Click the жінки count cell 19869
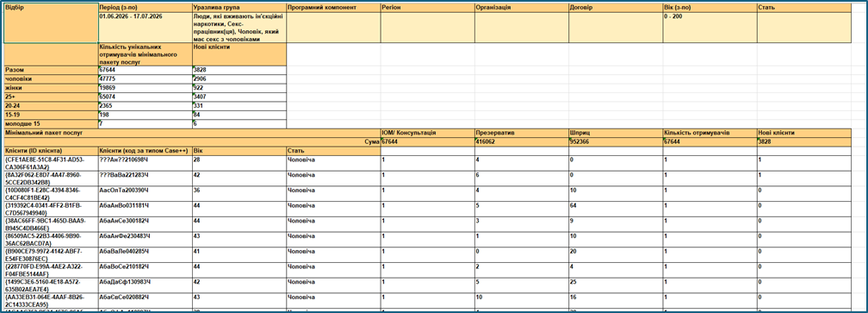 pyautogui.click(x=146, y=88)
